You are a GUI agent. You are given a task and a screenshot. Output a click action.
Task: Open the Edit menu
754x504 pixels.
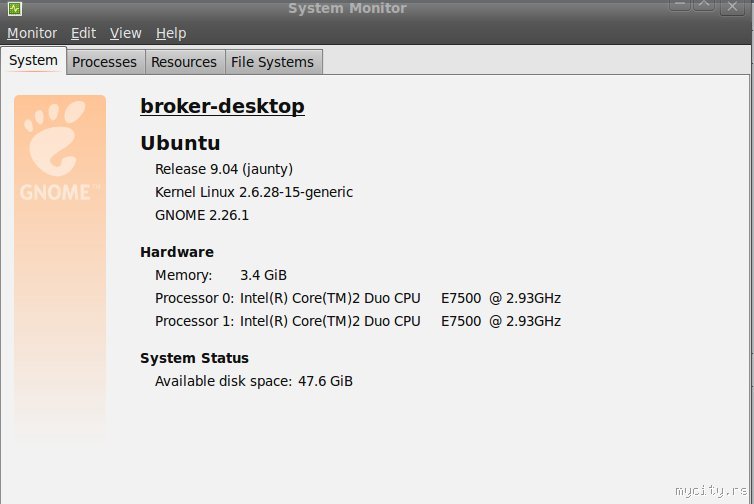(x=83, y=33)
